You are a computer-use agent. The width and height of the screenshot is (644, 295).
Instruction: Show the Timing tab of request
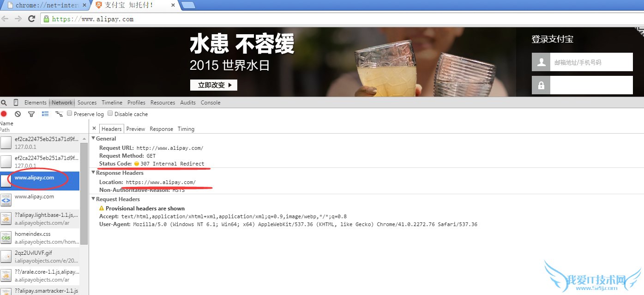(x=186, y=129)
